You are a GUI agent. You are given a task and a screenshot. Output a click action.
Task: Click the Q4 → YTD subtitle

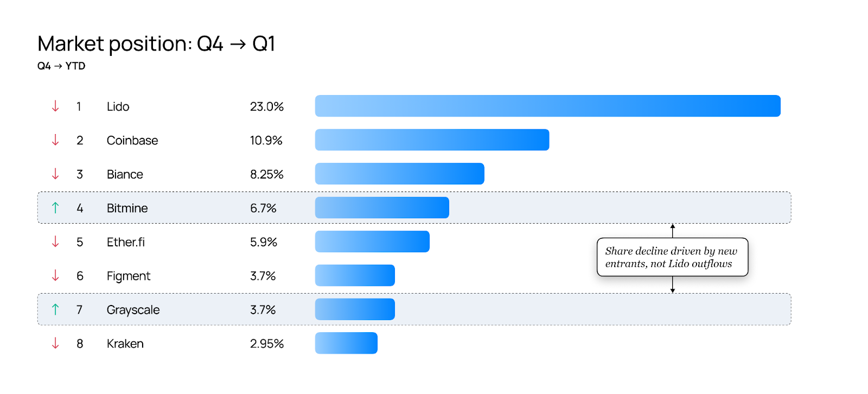pos(61,66)
